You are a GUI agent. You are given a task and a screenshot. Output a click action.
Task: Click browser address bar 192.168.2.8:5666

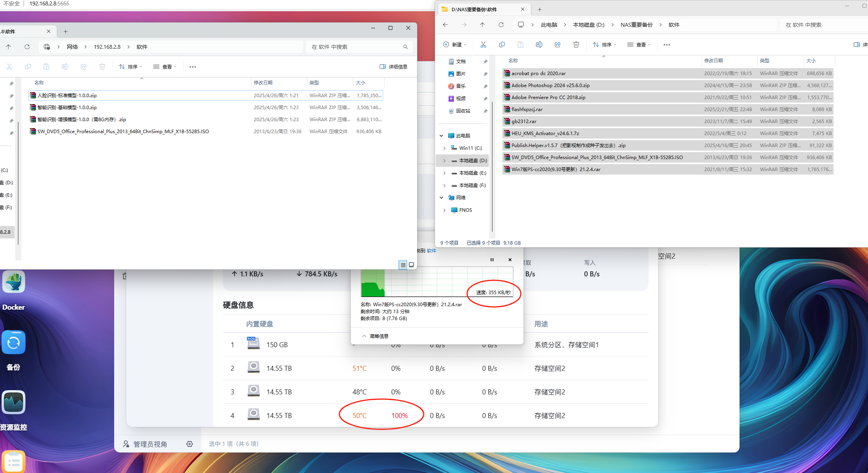(49, 3)
